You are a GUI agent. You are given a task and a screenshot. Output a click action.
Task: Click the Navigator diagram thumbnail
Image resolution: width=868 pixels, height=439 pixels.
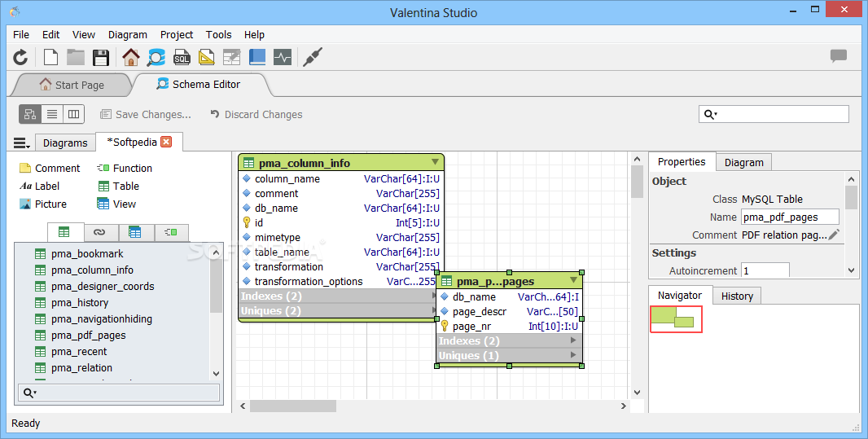coord(676,319)
